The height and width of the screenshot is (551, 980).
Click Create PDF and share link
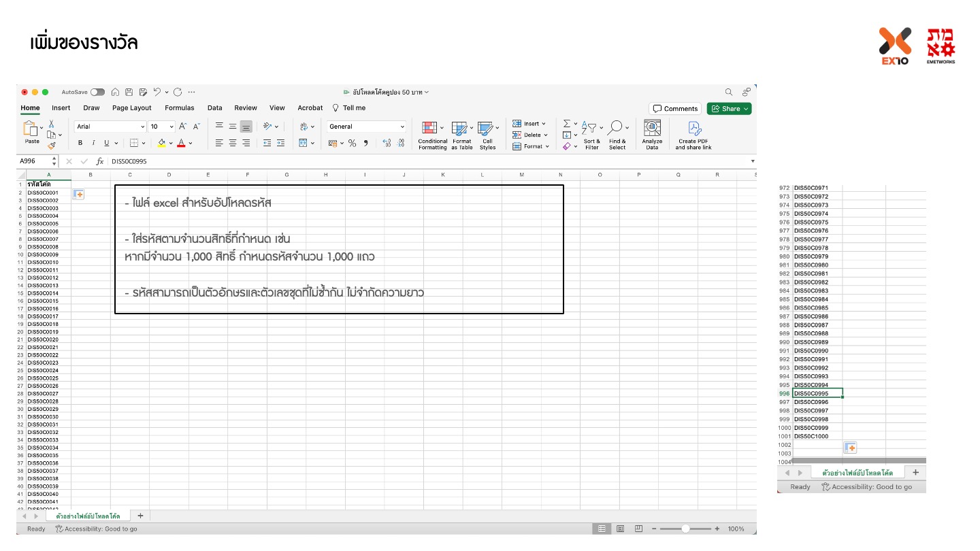pyautogui.click(x=693, y=135)
